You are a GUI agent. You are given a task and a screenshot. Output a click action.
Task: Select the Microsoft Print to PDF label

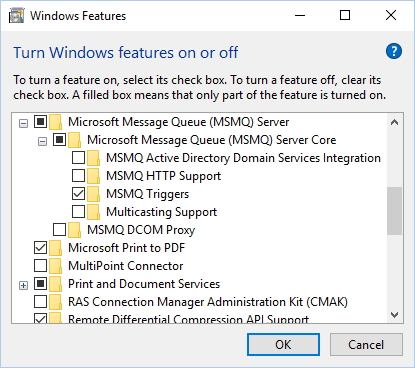point(126,248)
